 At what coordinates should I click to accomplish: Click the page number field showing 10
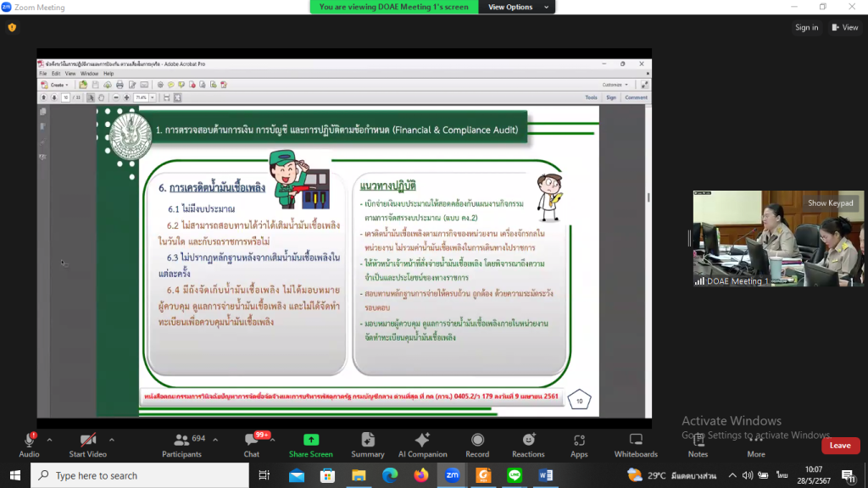coord(65,97)
